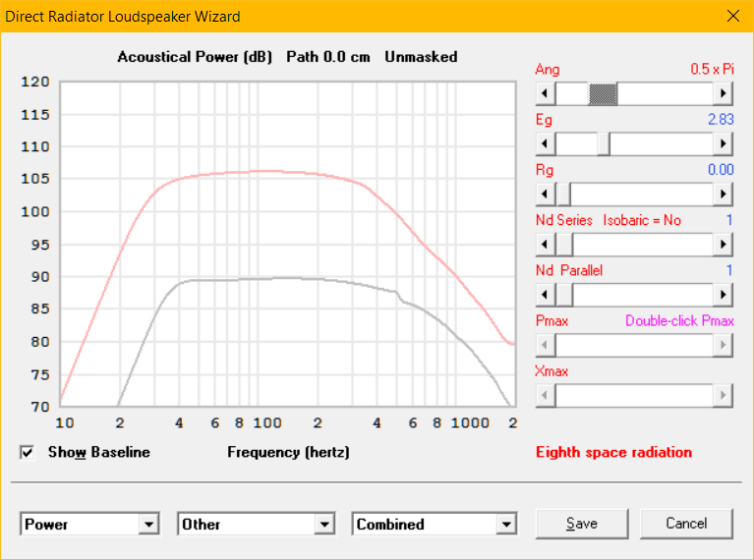
Task: Click the Xmax slider left arrow
Action: click(546, 396)
